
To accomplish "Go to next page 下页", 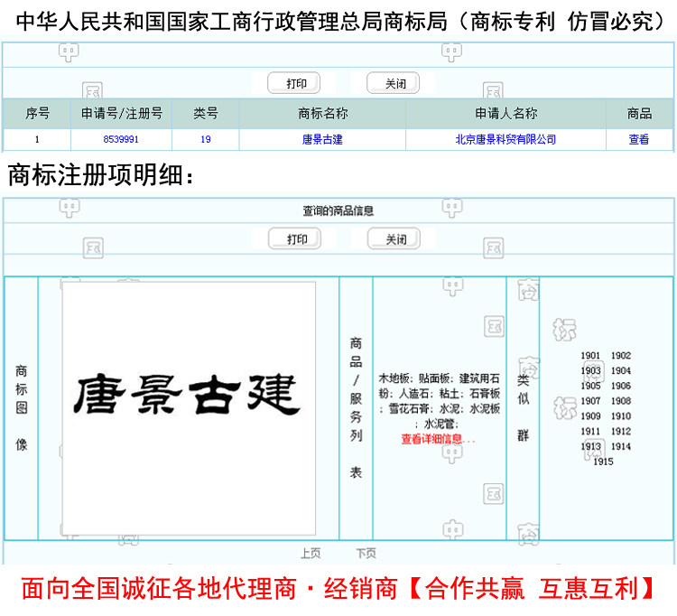I will point(366,553).
